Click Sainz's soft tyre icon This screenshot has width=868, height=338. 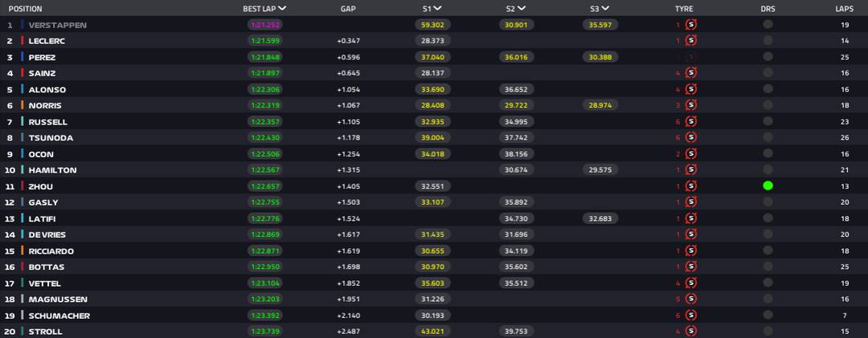click(x=691, y=73)
